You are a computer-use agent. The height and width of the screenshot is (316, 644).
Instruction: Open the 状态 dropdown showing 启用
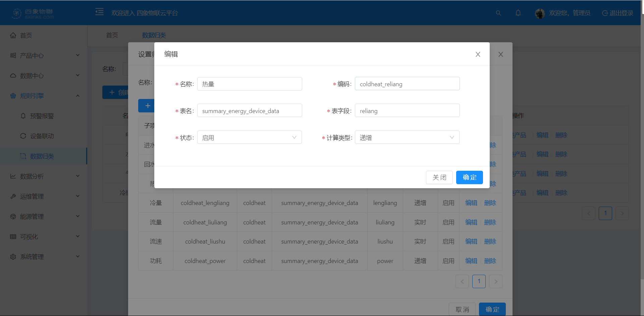[249, 138]
